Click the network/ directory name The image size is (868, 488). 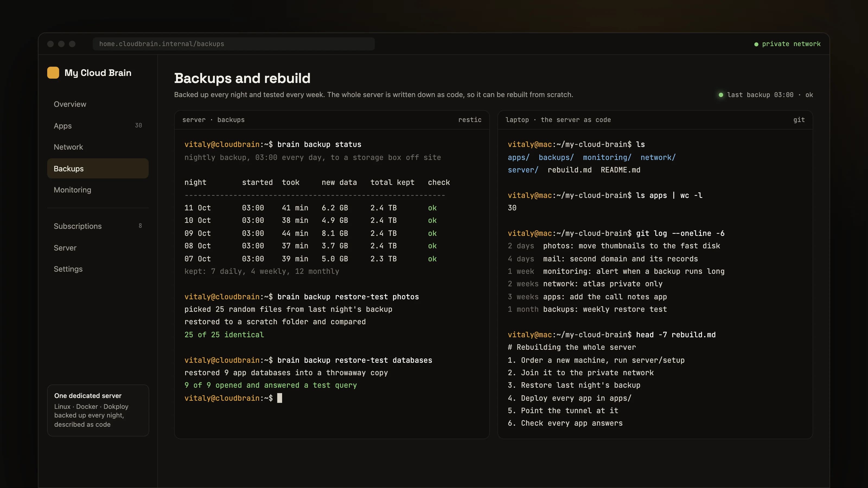(x=658, y=157)
